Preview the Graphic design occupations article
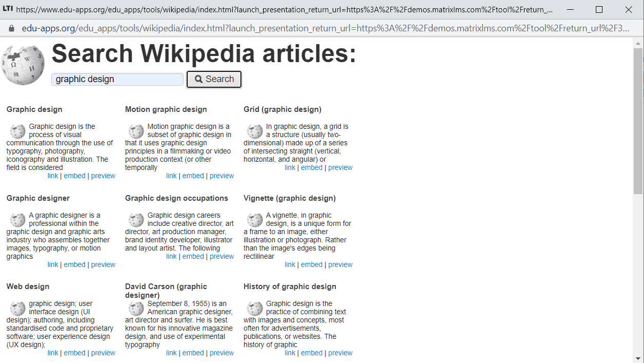644x363 pixels. 222,256
